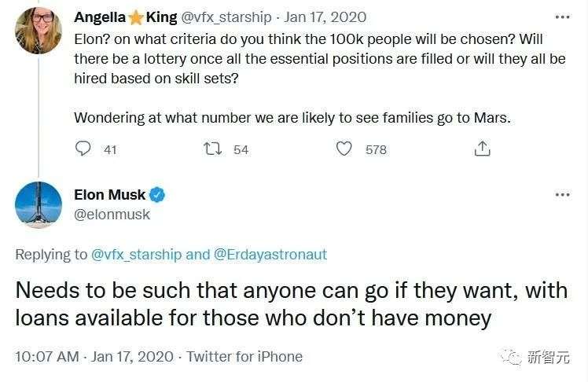
Task: Open the more options menu on Angella's tweet
Action: click(562, 17)
